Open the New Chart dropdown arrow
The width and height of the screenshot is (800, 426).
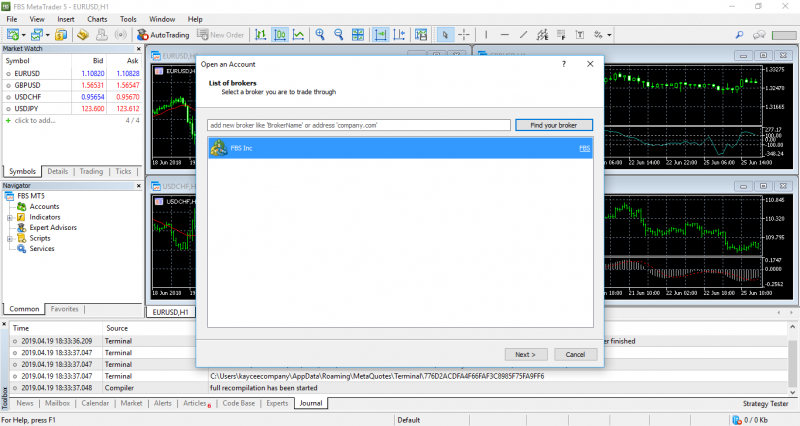[23, 35]
